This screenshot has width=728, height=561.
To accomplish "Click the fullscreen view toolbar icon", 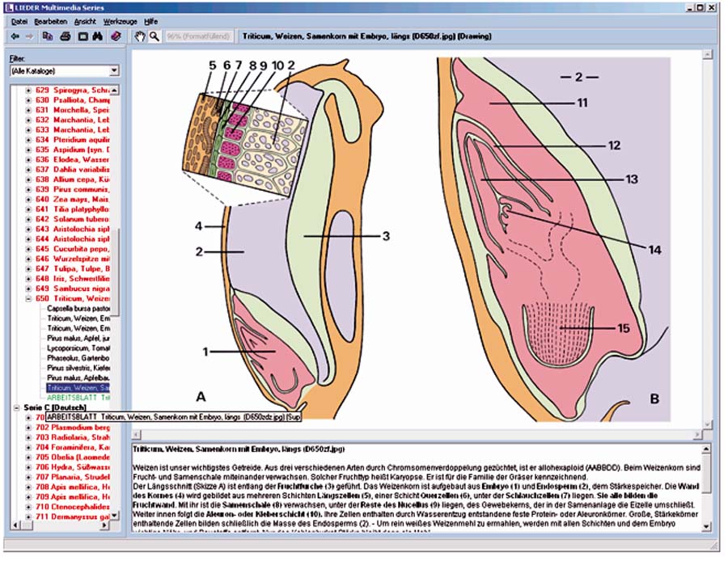I will coord(82,36).
